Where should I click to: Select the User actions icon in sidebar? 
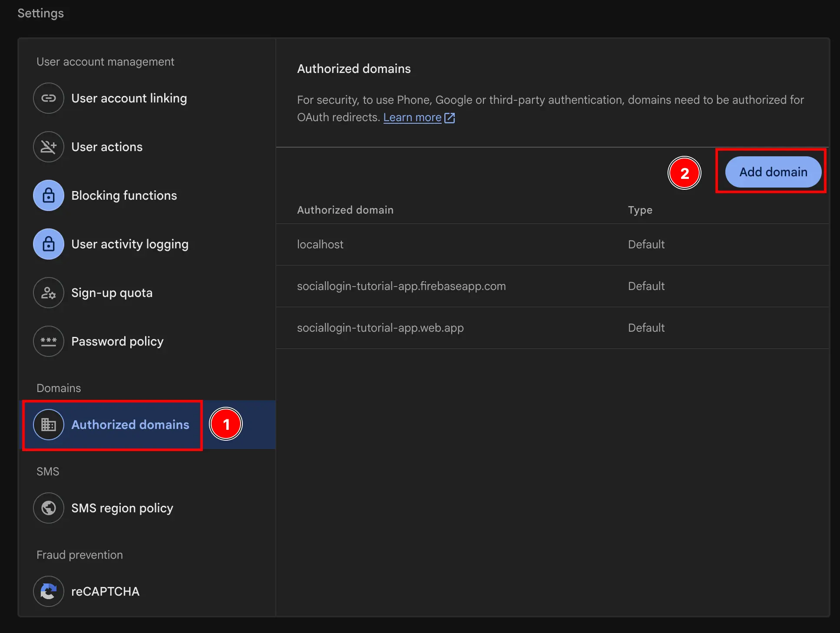(x=48, y=147)
